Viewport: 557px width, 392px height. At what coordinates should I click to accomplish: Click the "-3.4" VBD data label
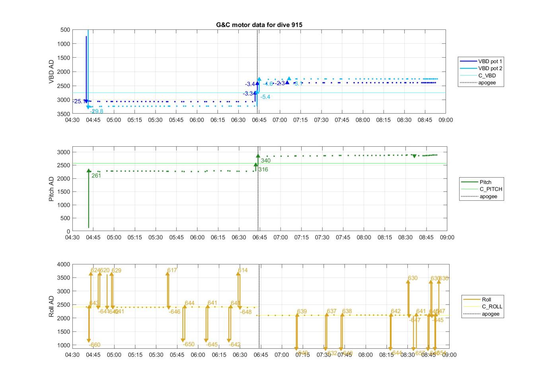coord(250,84)
